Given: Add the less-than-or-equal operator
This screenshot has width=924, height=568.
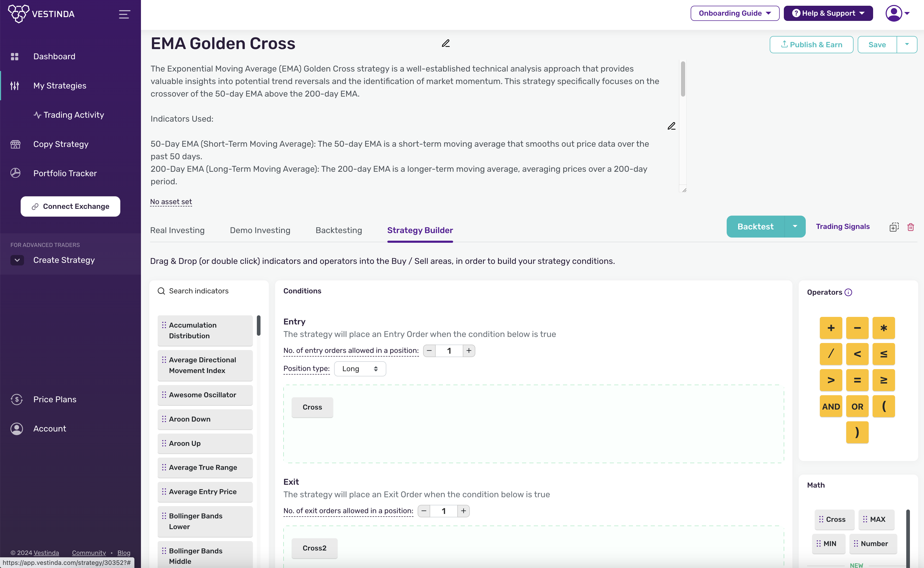Looking at the screenshot, I should pyautogui.click(x=884, y=354).
